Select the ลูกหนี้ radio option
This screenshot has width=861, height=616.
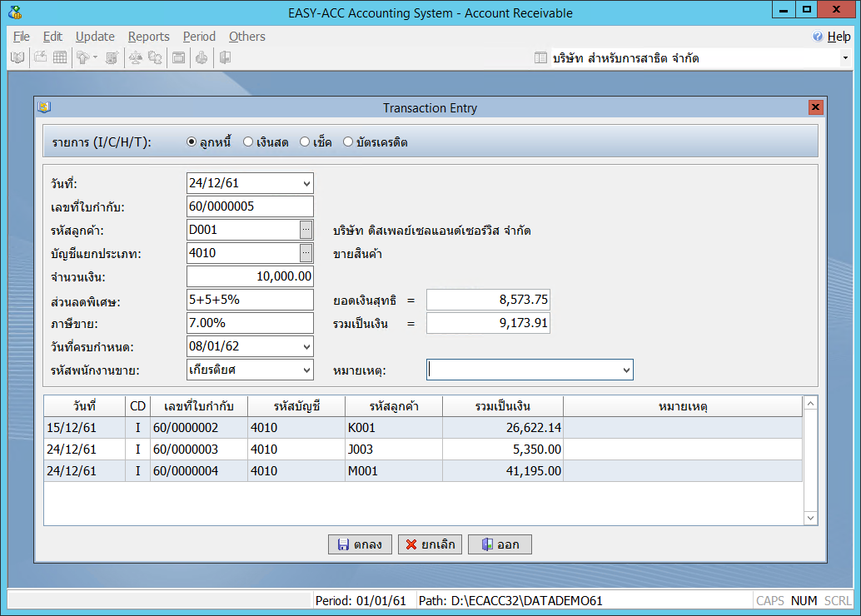[x=192, y=142]
